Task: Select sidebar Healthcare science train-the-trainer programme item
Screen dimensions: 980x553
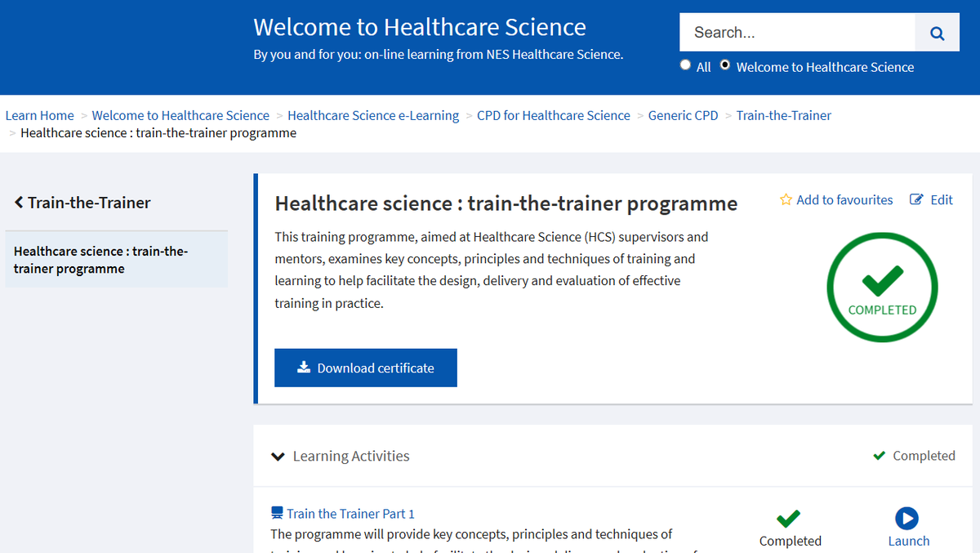Action: coord(116,260)
